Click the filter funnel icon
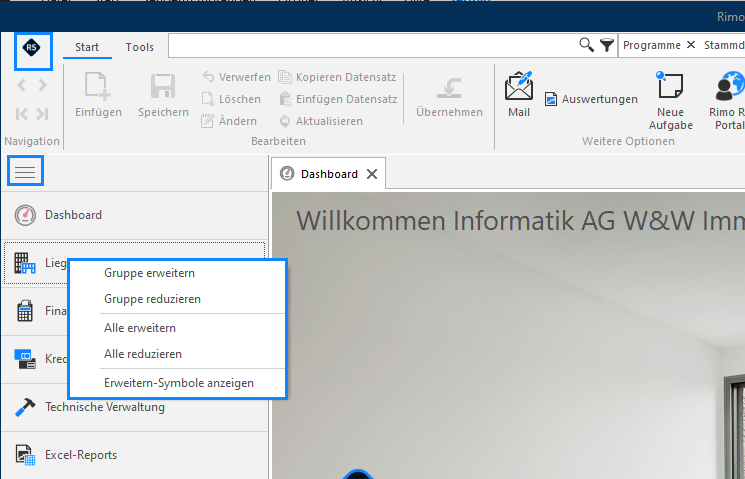Viewport: 745px width, 479px height. 607,45
